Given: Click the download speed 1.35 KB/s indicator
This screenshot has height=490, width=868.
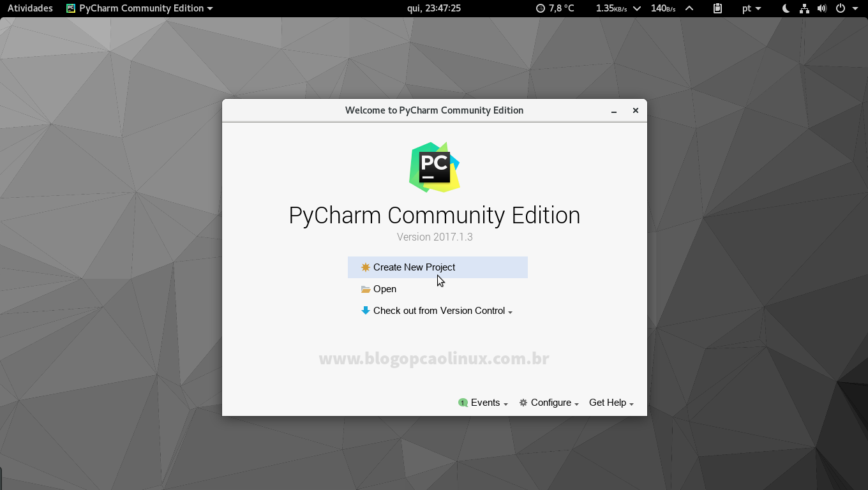Looking at the screenshot, I should pyautogui.click(x=618, y=8).
